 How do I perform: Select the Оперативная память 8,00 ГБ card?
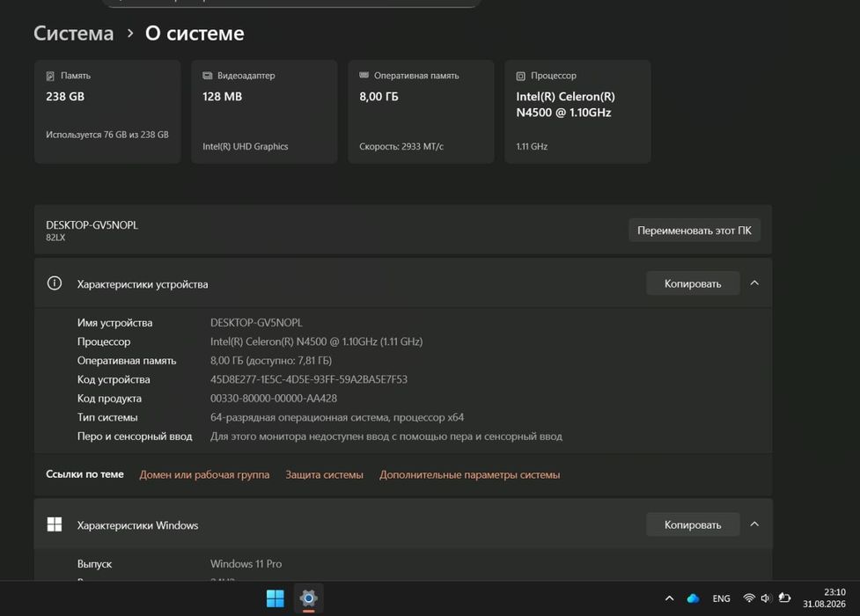tap(422, 112)
